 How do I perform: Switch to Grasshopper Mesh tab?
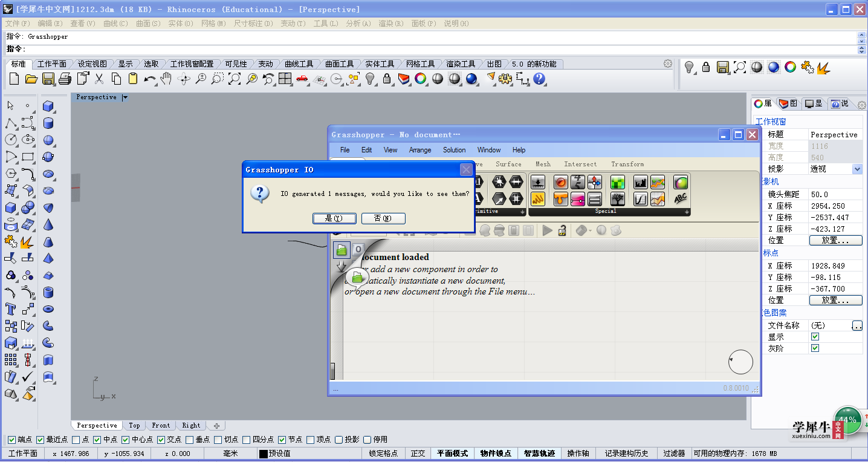pos(543,164)
